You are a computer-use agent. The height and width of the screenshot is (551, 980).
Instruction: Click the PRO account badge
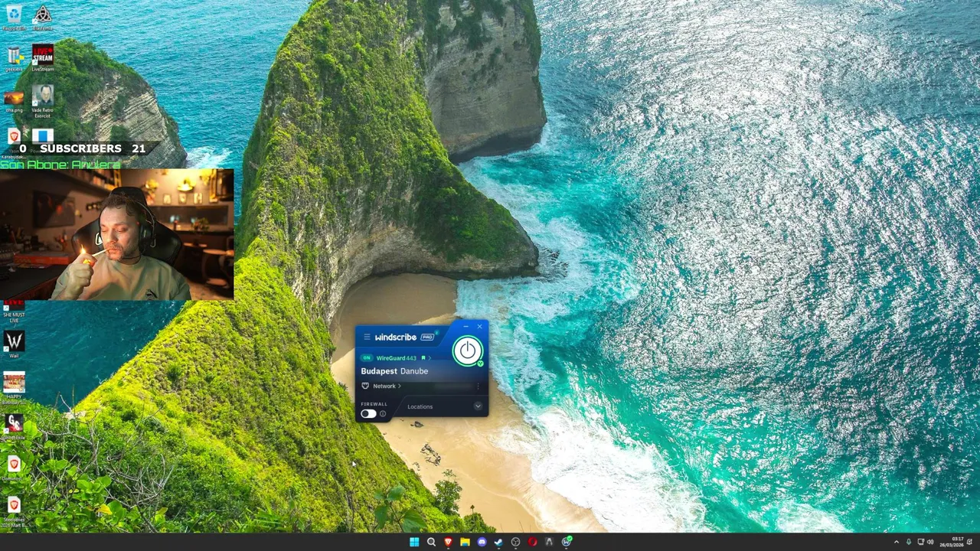click(x=427, y=337)
